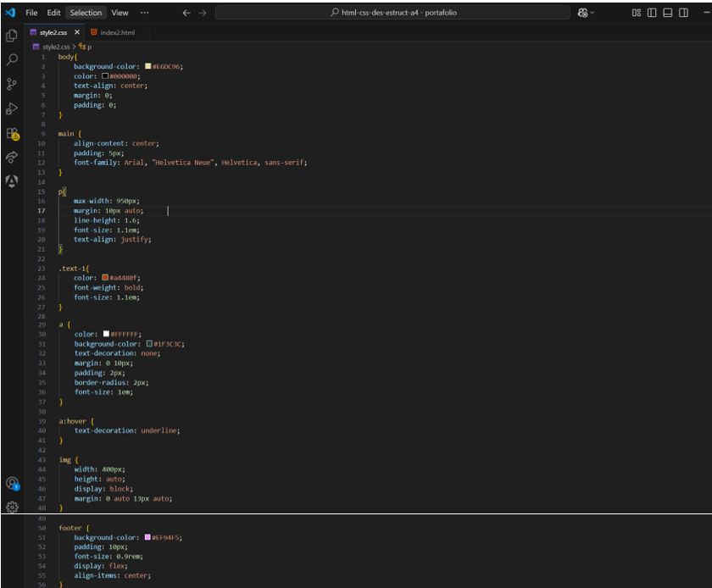
Task: Open the Search view in activity bar
Action: point(12,59)
